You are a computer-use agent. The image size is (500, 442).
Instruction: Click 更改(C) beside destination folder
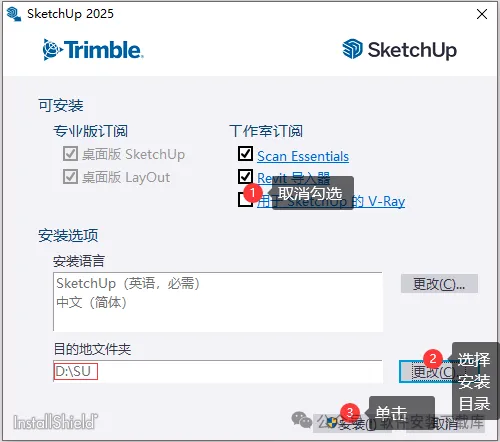[426, 371]
